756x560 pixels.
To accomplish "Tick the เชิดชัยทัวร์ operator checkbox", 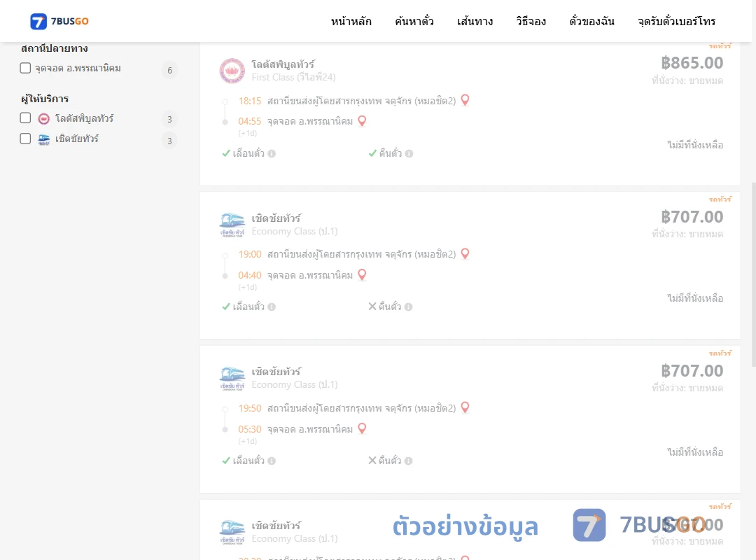I will [x=25, y=139].
